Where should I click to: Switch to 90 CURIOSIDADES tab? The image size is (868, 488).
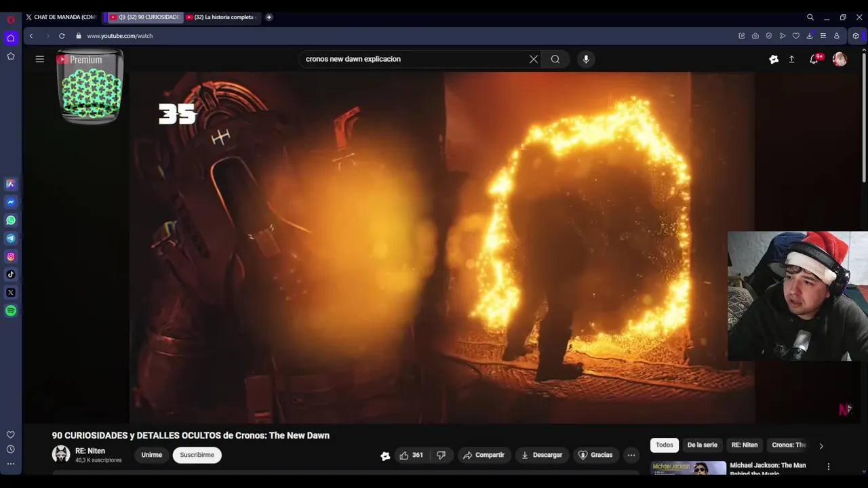tap(145, 17)
